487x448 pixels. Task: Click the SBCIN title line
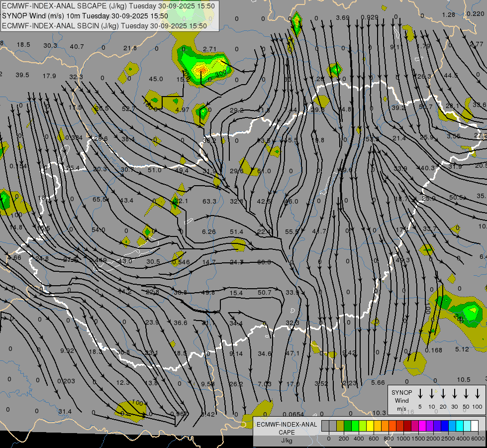pos(104,26)
